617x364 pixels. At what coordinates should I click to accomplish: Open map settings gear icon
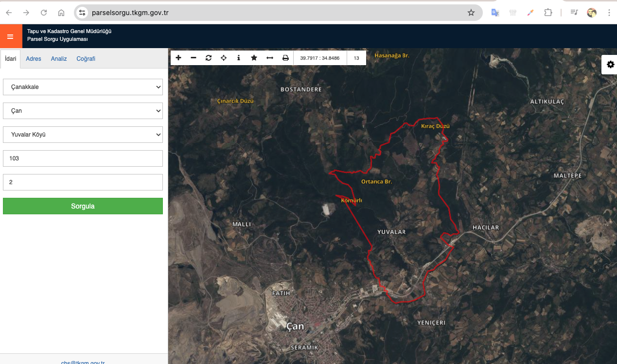click(x=610, y=65)
